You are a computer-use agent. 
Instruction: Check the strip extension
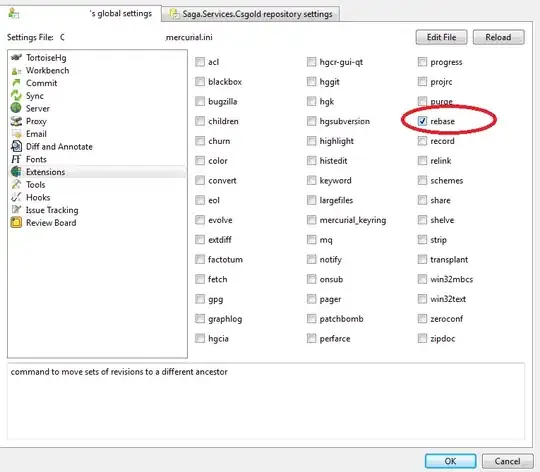(x=422, y=240)
